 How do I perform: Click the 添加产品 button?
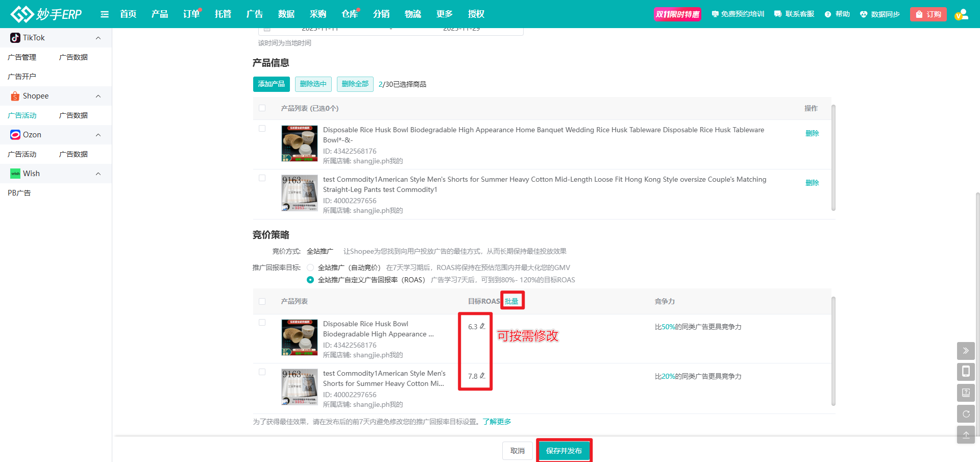[x=272, y=84]
